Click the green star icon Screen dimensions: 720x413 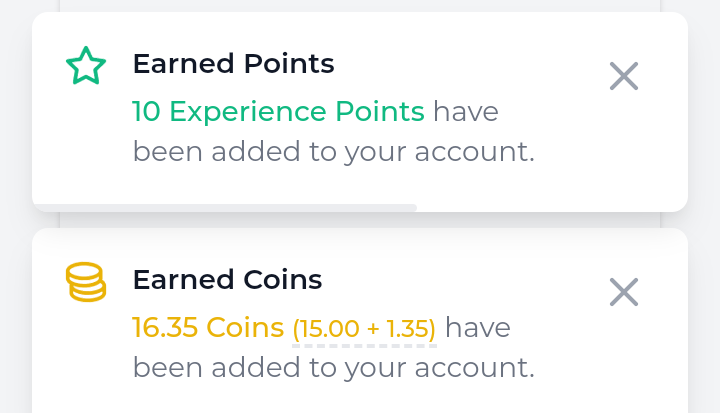(86, 67)
